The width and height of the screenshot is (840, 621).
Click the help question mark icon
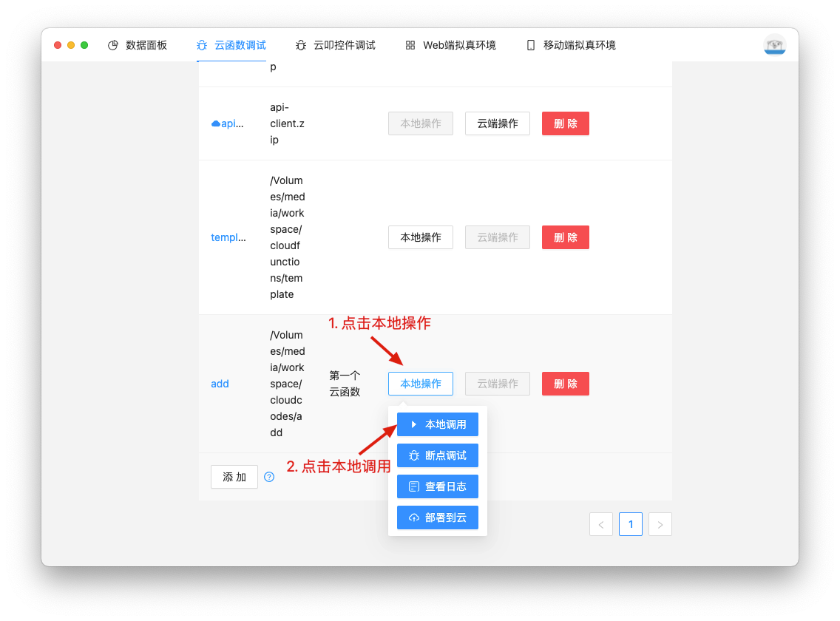[269, 477]
